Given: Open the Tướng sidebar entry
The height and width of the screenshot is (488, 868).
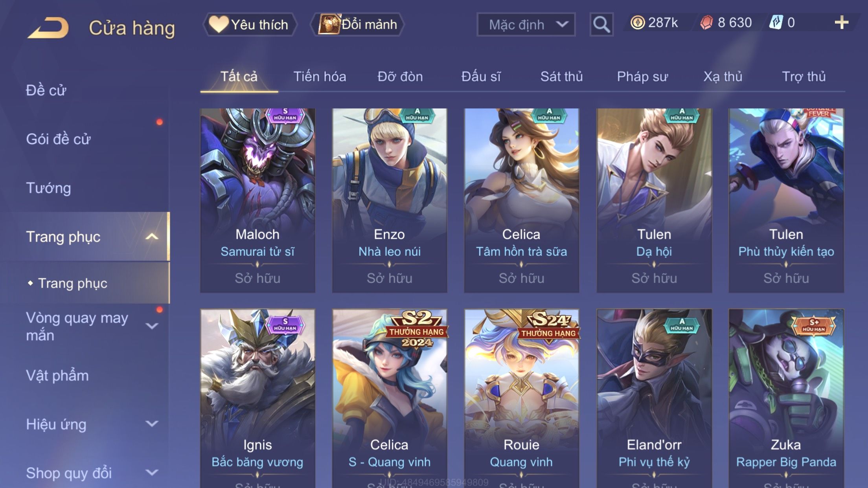Looking at the screenshot, I should click(x=48, y=188).
